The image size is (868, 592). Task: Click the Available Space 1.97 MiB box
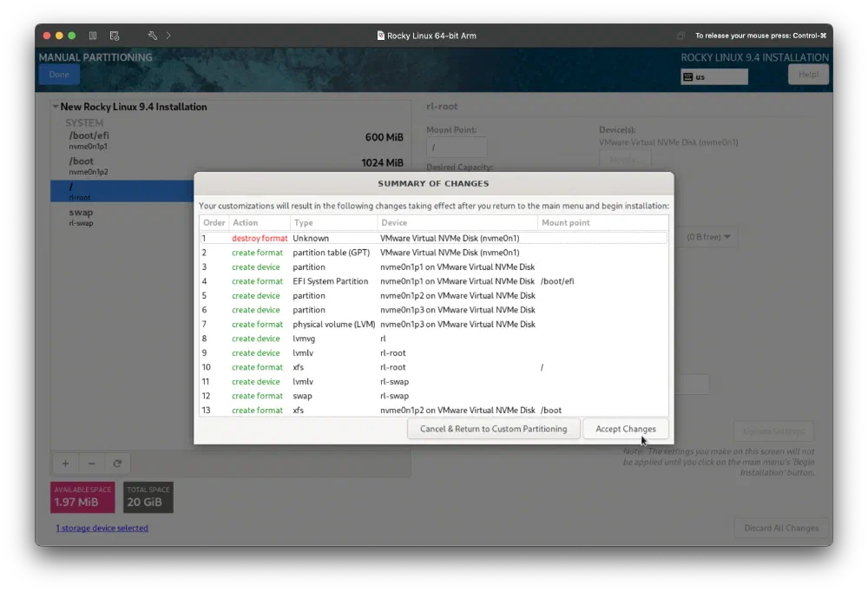pyautogui.click(x=84, y=497)
